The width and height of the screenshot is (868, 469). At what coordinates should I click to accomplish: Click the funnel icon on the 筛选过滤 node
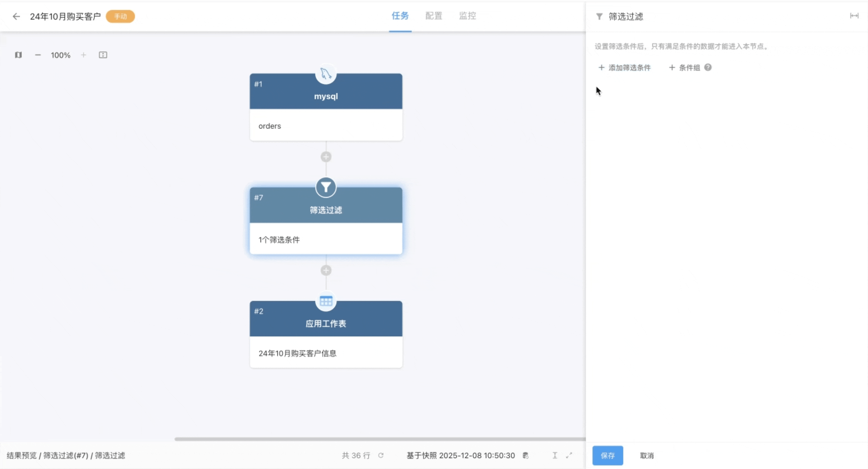(325, 187)
